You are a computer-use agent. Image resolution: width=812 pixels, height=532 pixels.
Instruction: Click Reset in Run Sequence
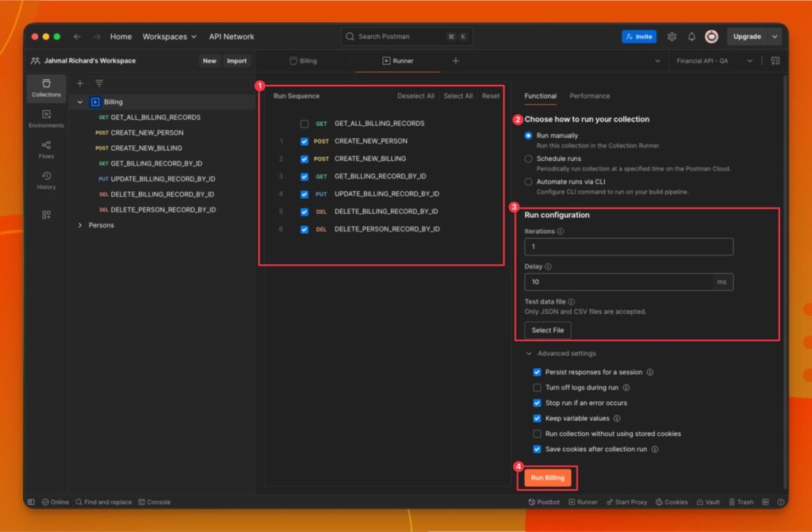click(x=490, y=97)
